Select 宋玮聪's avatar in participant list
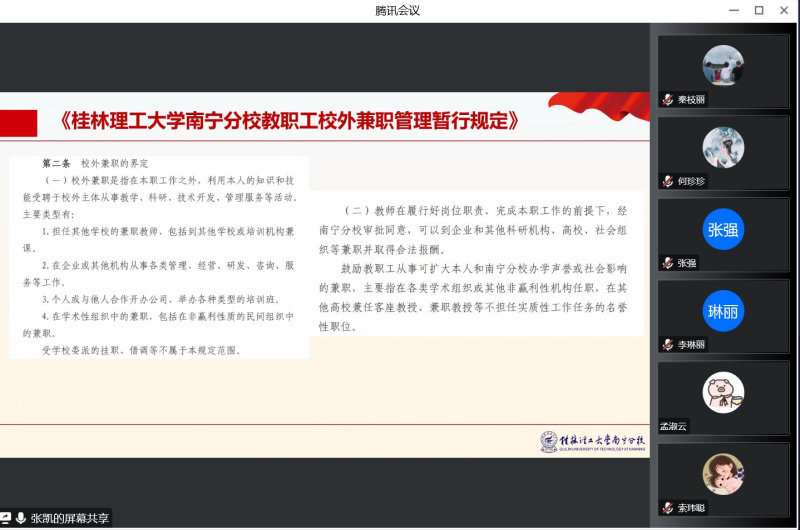 pos(723,474)
